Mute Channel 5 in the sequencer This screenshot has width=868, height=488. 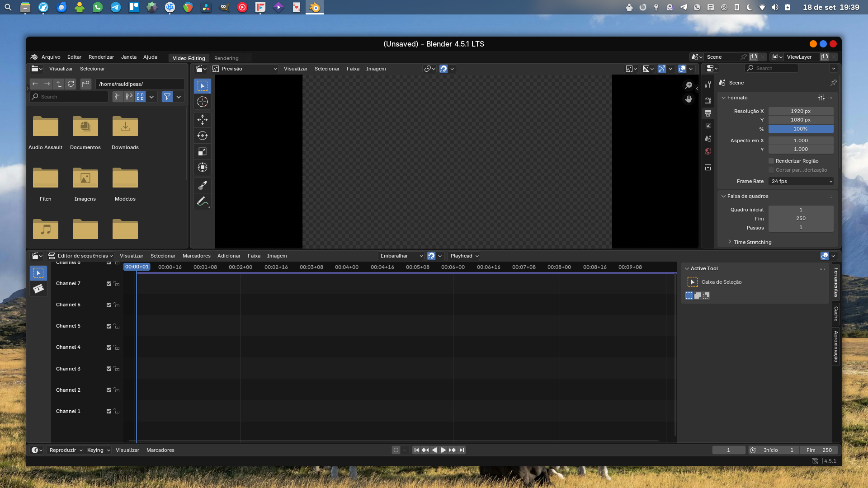coord(108,326)
